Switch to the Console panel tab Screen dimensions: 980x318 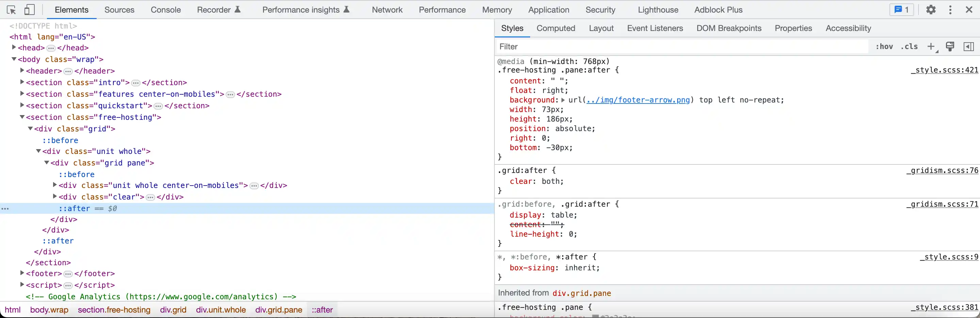[x=165, y=10]
